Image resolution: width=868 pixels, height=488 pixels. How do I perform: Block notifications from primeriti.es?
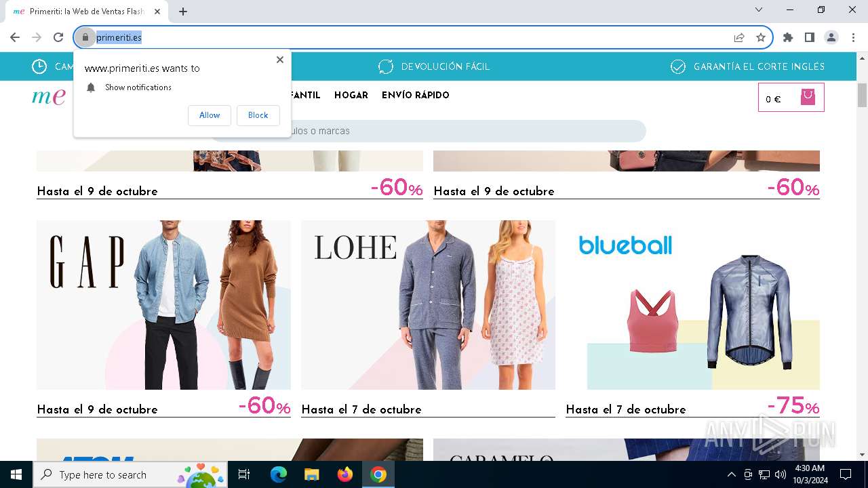click(x=258, y=115)
